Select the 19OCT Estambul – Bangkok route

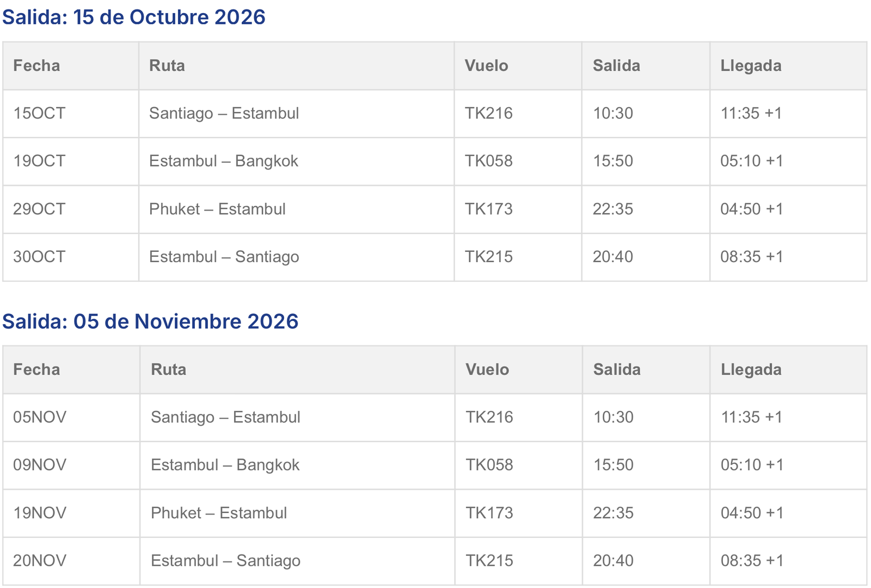pyautogui.click(x=224, y=161)
